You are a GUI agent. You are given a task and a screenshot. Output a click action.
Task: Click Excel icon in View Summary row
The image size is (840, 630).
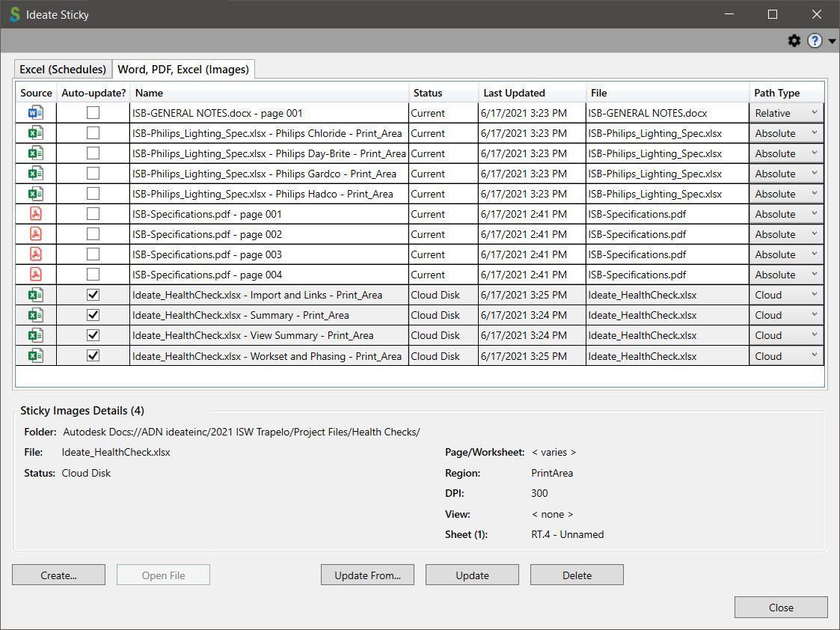pyautogui.click(x=35, y=335)
